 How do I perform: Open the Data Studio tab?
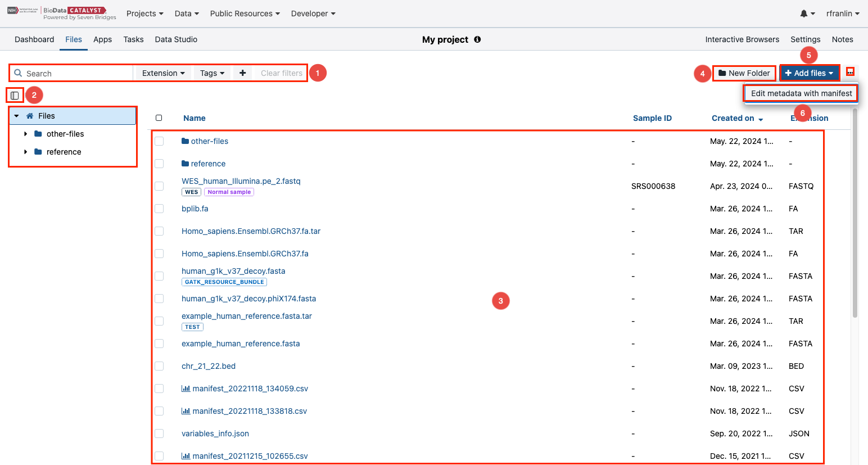tap(176, 39)
